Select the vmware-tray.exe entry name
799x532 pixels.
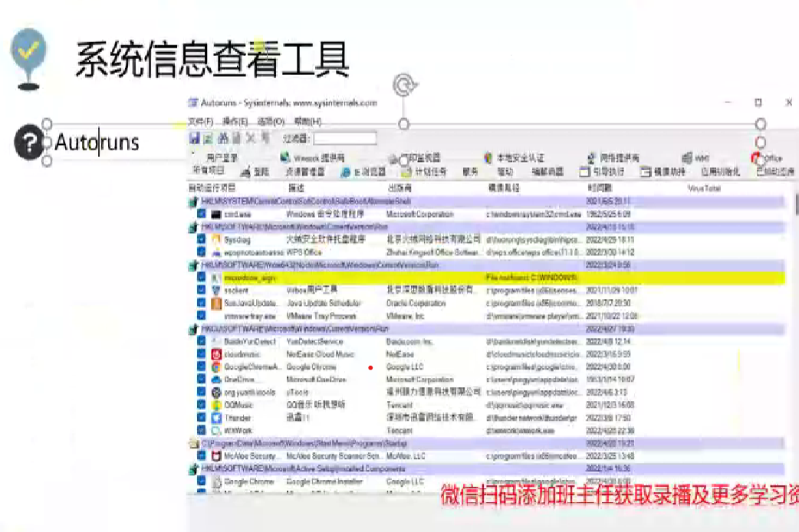pyautogui.click(x=250, y=316)
